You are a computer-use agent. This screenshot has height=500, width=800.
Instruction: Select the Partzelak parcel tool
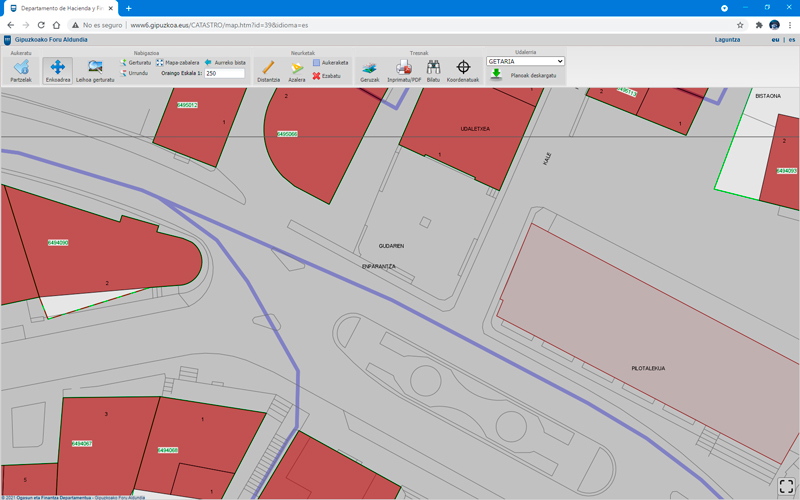[21, 69]
